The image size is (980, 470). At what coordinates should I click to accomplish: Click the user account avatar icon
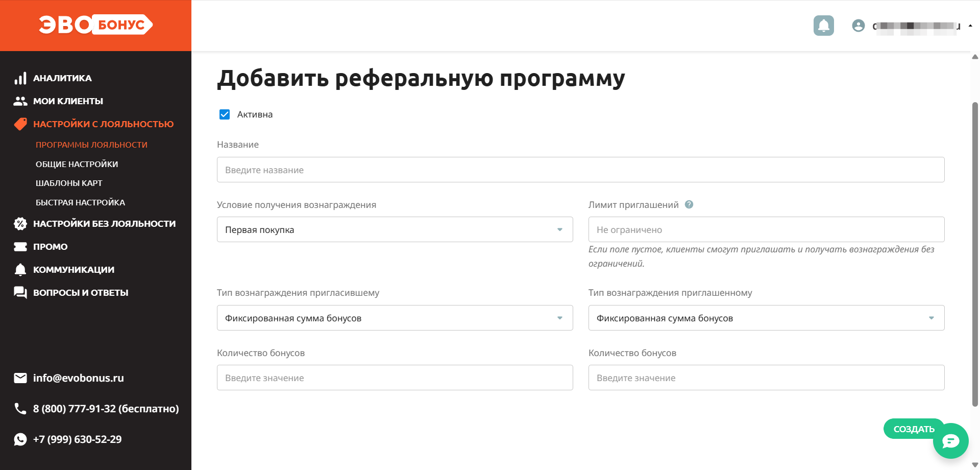[x=858, y=26]
